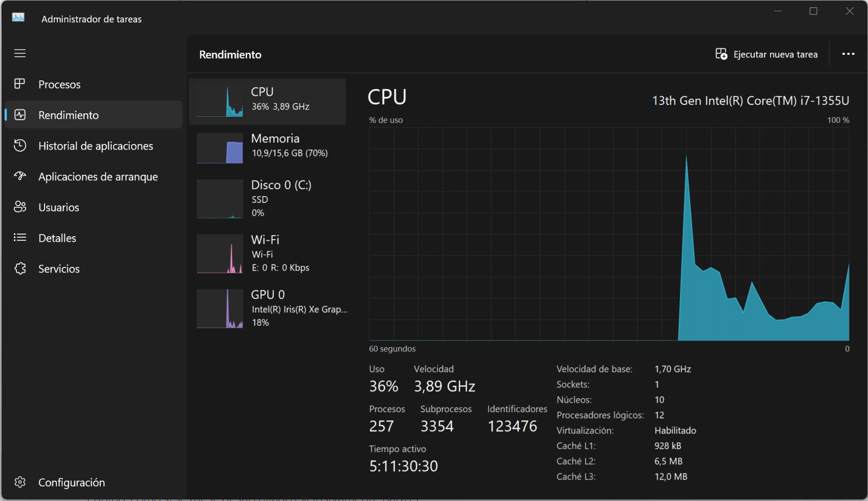The width and height of the screenshot is (868, 501).
Task: Click the Servicios puzzle icon
Action: click(x=20, y=268)
